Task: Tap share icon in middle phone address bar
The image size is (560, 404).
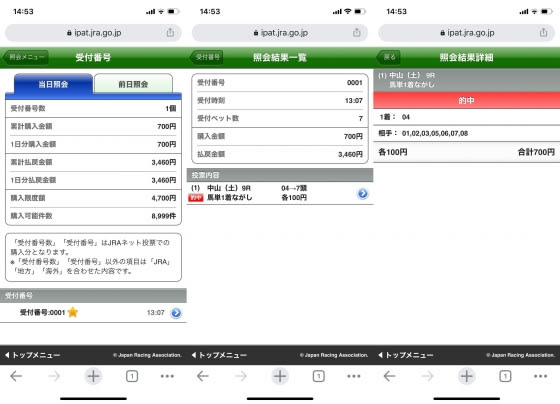Action: point(357,33)
